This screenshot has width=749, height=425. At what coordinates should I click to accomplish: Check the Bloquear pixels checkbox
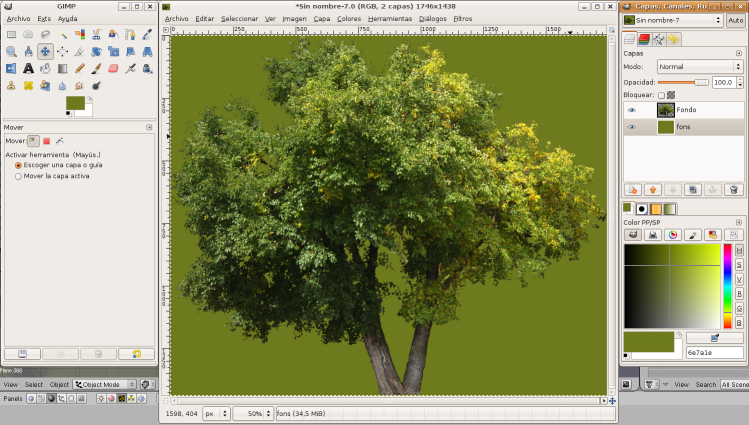662,95
